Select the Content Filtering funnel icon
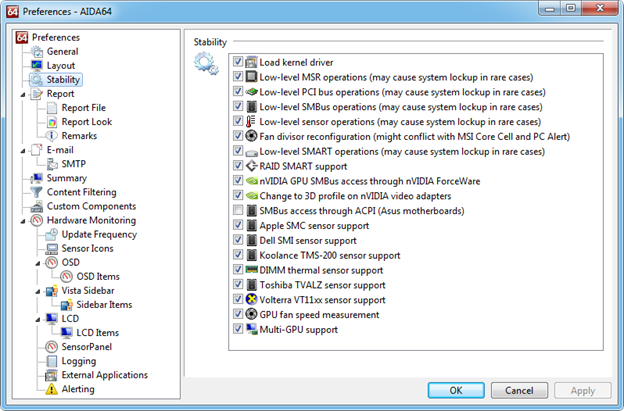 click(38, 192)
